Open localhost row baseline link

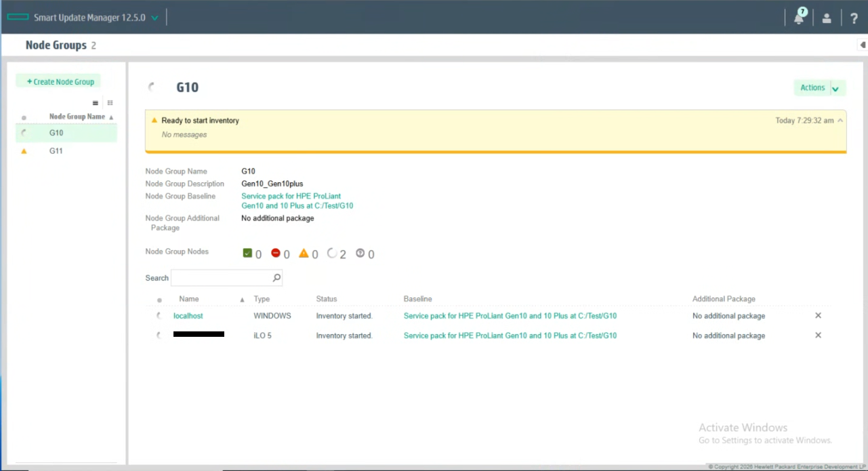click(510, 316)
